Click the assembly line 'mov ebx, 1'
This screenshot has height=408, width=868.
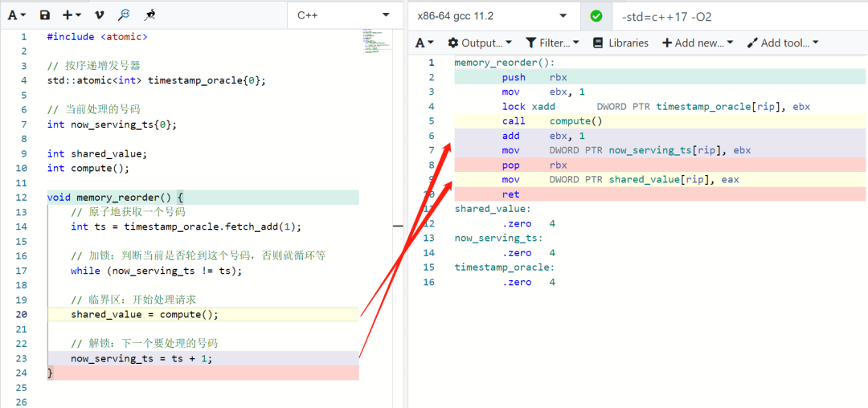[543, 92]
